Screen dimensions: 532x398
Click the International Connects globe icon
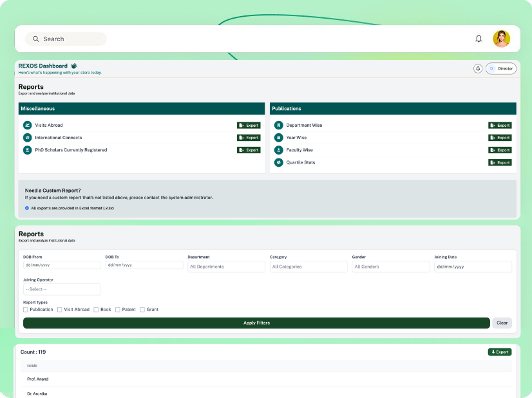coord(28,138)
